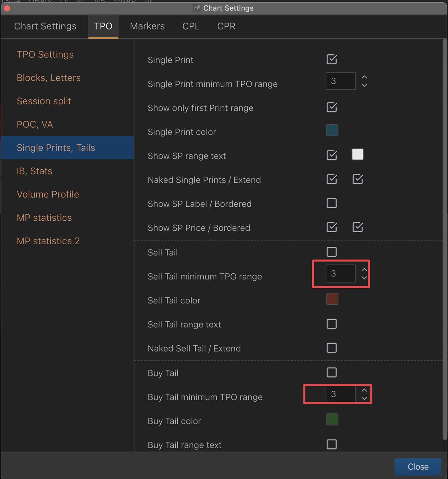Open IB, Stats section
The image size is (448, 479).
pyautogui.click(x=67, y=171)
